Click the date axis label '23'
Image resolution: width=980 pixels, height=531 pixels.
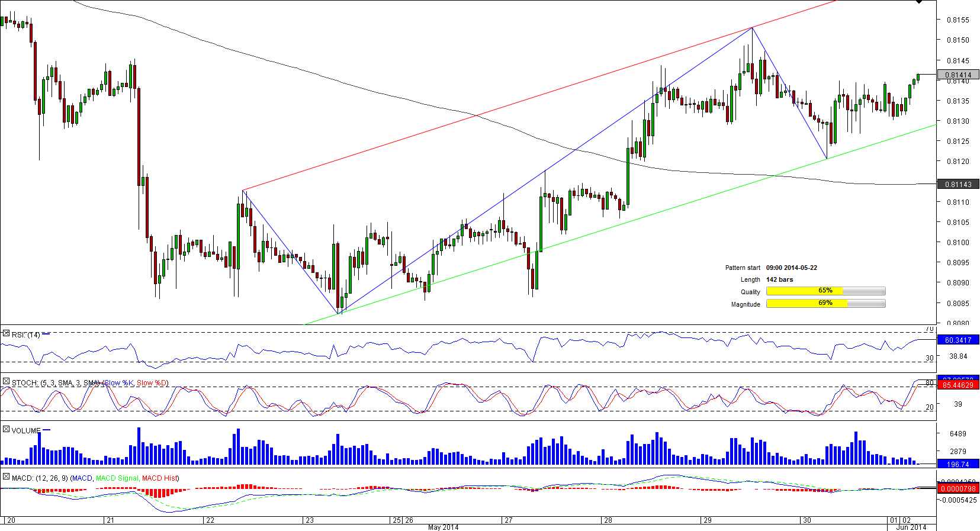309,520
